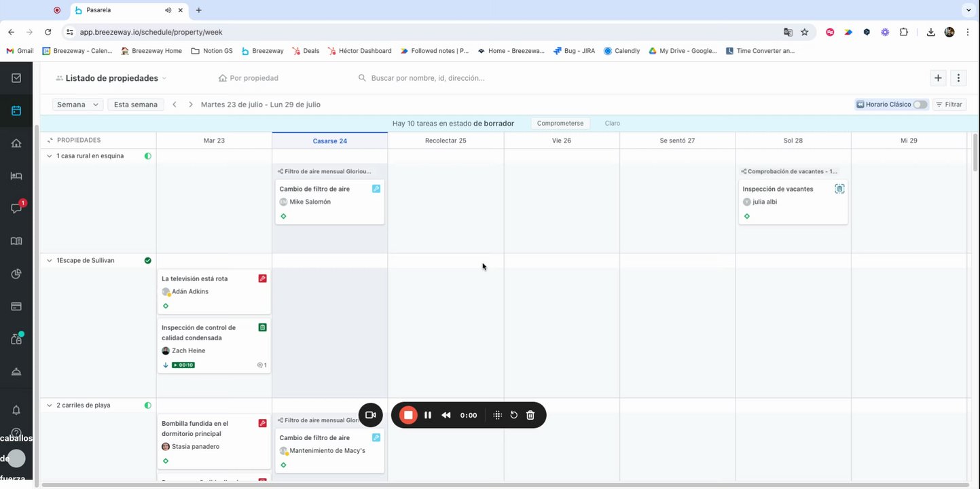Open the 'Héctor Dashboard' bookmark

pos(359,51)
